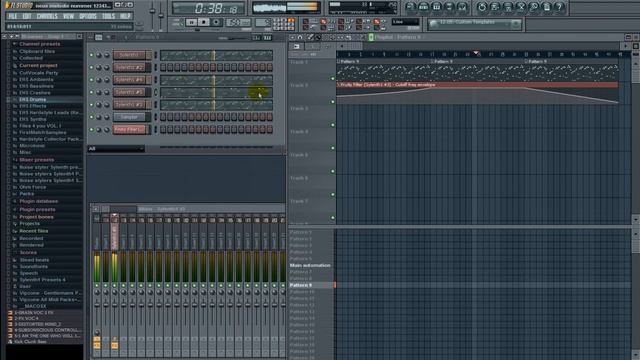
Task: Arm the transport record button
Action: click(x=216, y=22)
